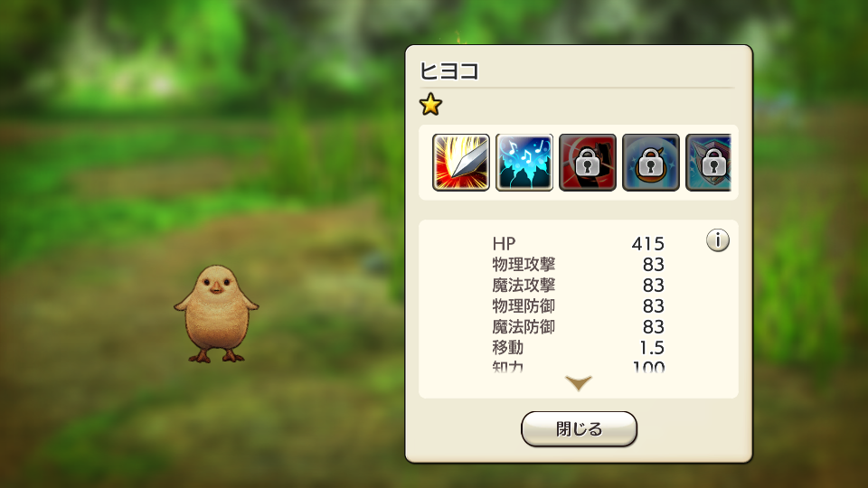Tap the locked shield skill icon
The height and width of the screenshot is (488, 868).
709,162
